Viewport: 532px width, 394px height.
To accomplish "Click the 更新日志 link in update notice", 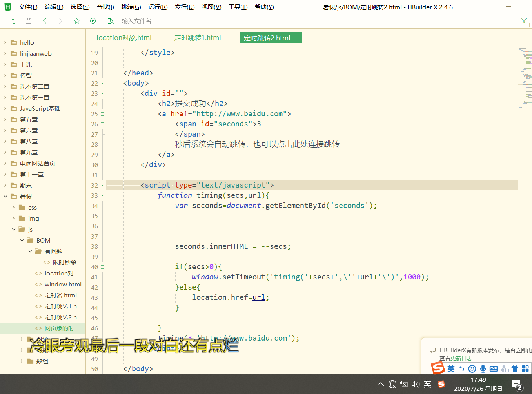I will coord(461,358).
